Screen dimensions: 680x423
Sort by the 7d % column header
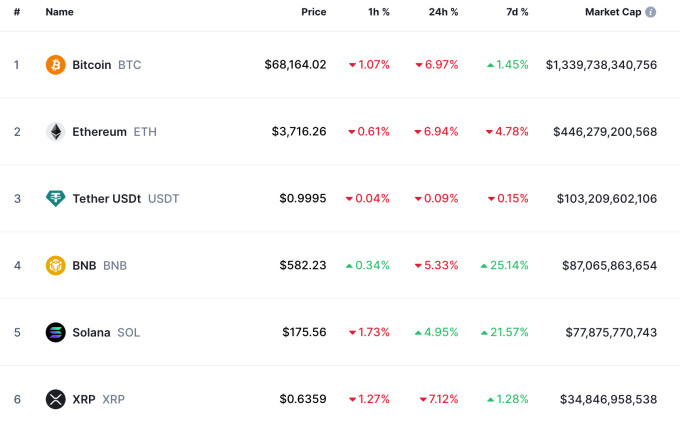pos(515,12)
